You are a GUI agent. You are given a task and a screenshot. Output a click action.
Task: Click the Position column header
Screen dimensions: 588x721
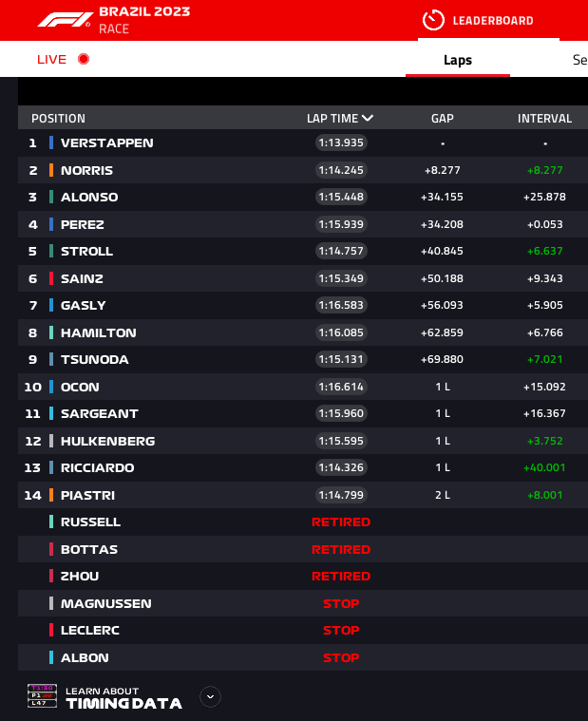coord(58,119)
